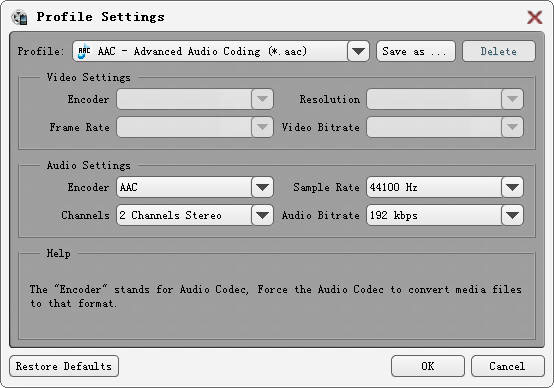The height and width of the screenshot is (388, 554).
Task: Click the disabled video Encoder dropdown arrow
Action: (x=262, y=99)
